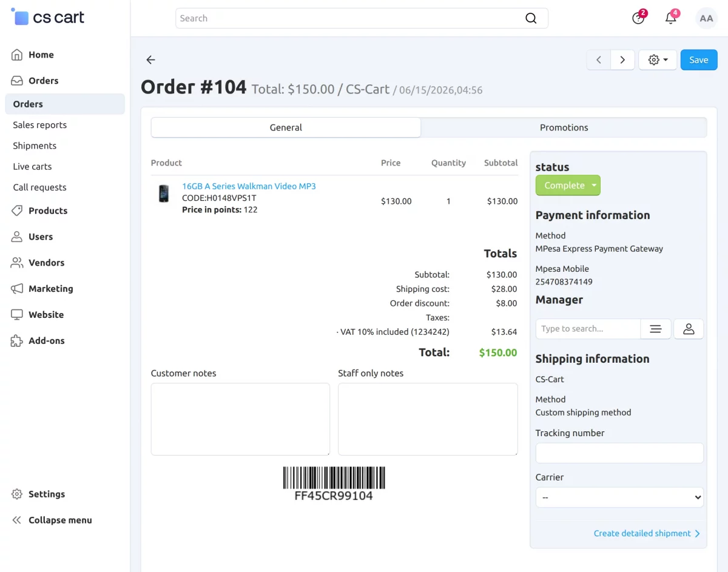Screen dimensions: 728x572
Task: Click the Website monitor icon
Action: [x=17, y=315]
